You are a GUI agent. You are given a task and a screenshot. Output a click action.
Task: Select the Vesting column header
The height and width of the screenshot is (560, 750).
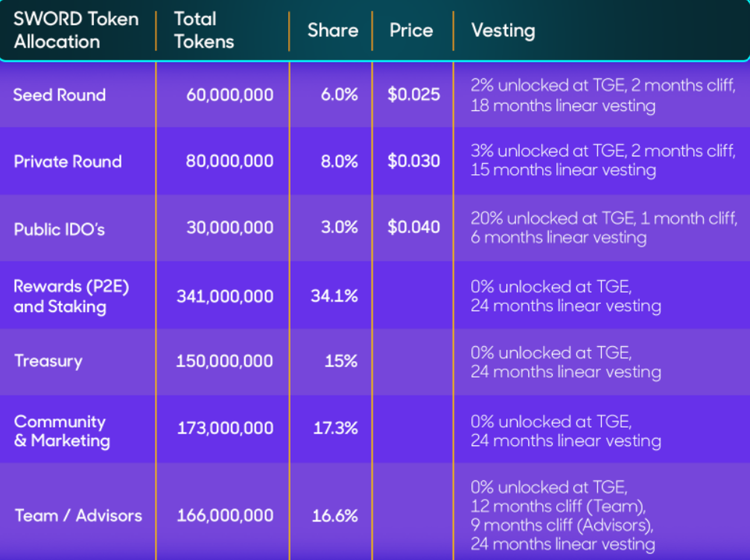[x=503, y=30]
